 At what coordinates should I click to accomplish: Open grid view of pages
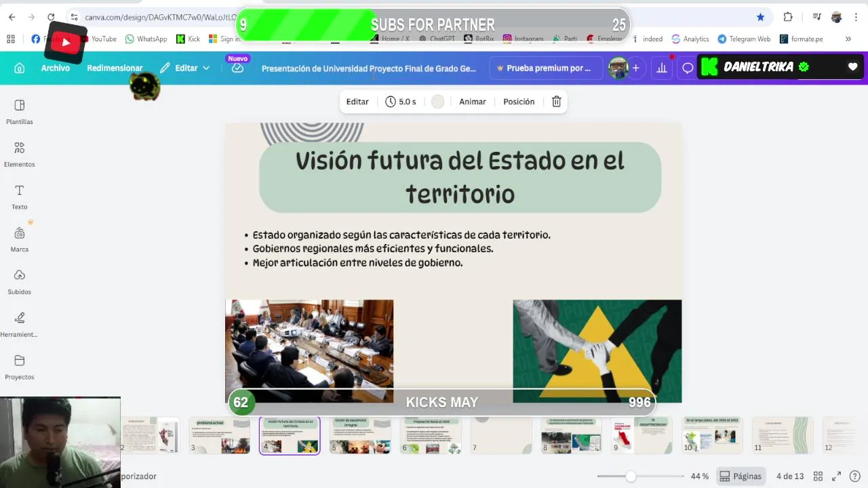818,476
